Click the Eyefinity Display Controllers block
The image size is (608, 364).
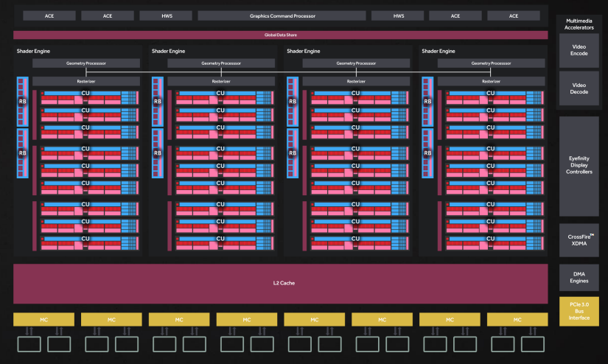click(579, 166)
